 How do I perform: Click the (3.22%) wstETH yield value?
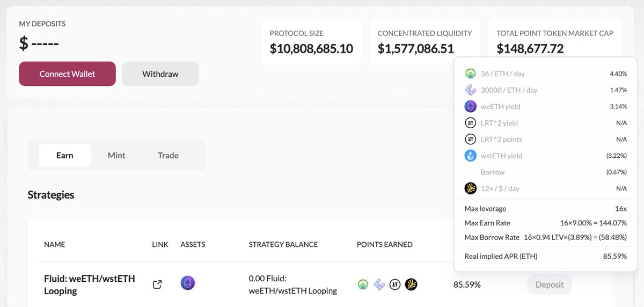(x=616, y=156)
